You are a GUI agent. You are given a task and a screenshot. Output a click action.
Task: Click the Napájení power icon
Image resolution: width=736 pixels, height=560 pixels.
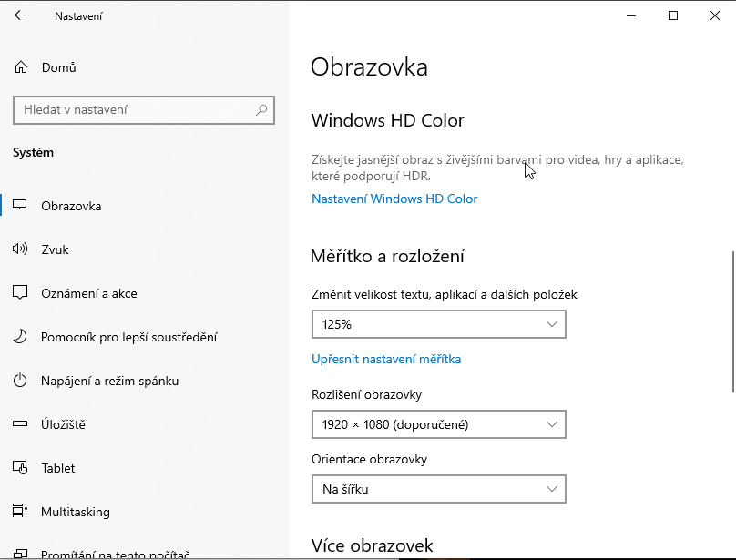(x=20, y=381)
